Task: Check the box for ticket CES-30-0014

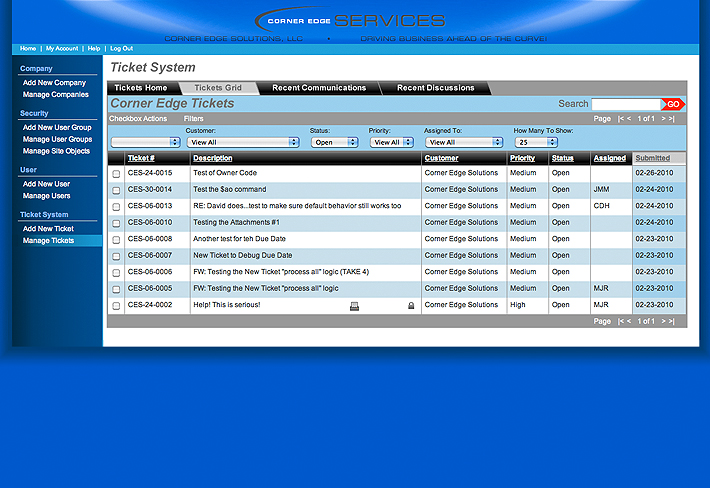Action: (x=116, y=191)
